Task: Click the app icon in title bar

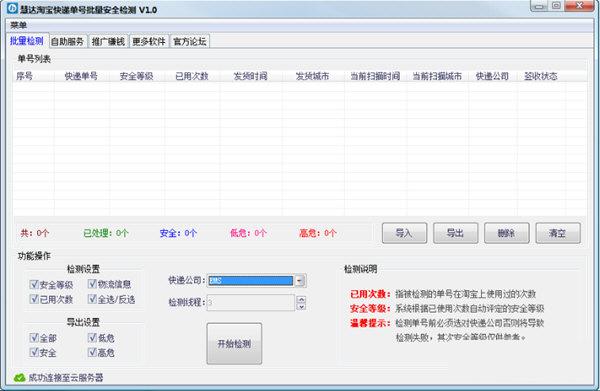Action: 12,8
